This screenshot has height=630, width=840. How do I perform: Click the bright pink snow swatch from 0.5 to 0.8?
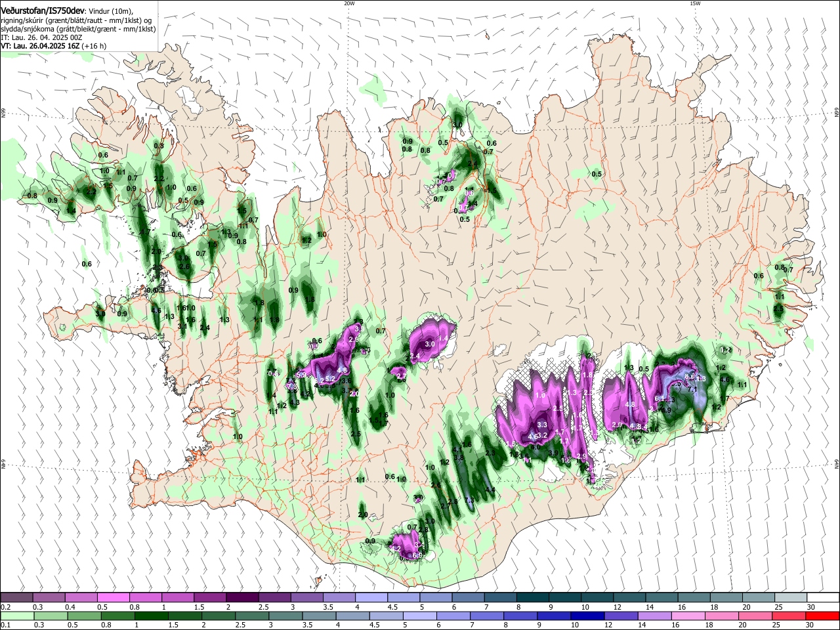tap(114, 597)
